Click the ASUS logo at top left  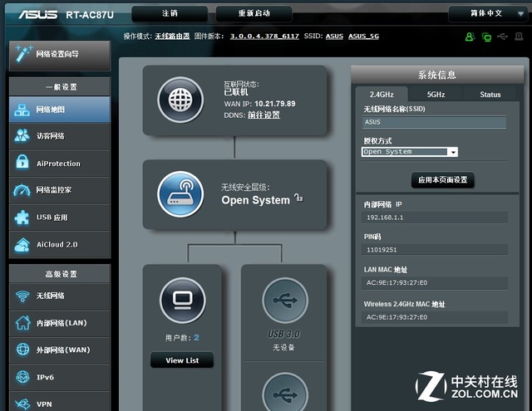point(38,15)
